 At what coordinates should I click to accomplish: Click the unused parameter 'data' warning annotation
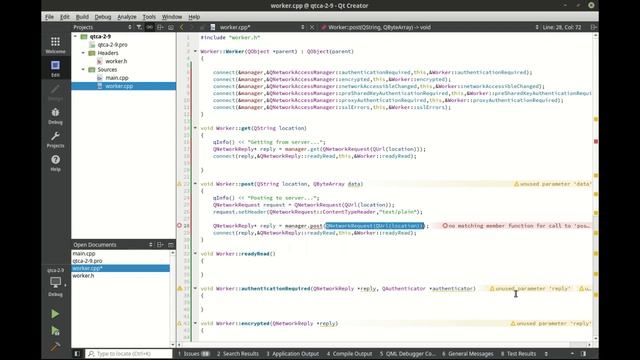pyautogui.click(x=552, y=184)
